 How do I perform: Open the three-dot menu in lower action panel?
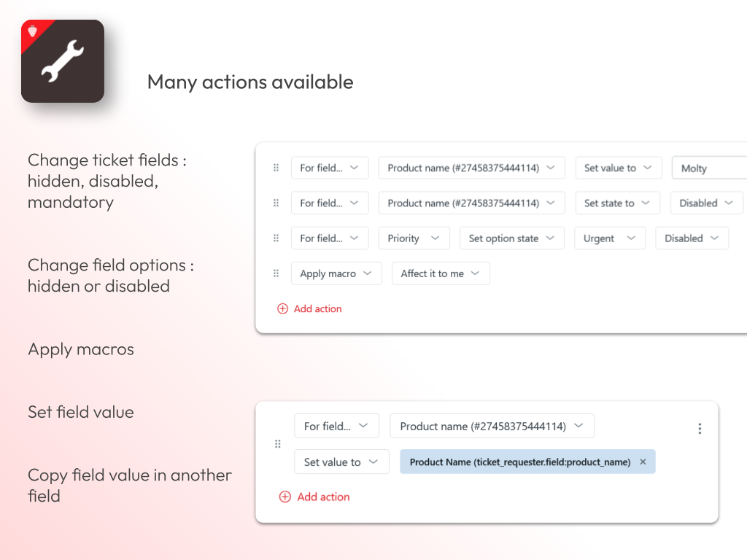(x=700, y=429)
